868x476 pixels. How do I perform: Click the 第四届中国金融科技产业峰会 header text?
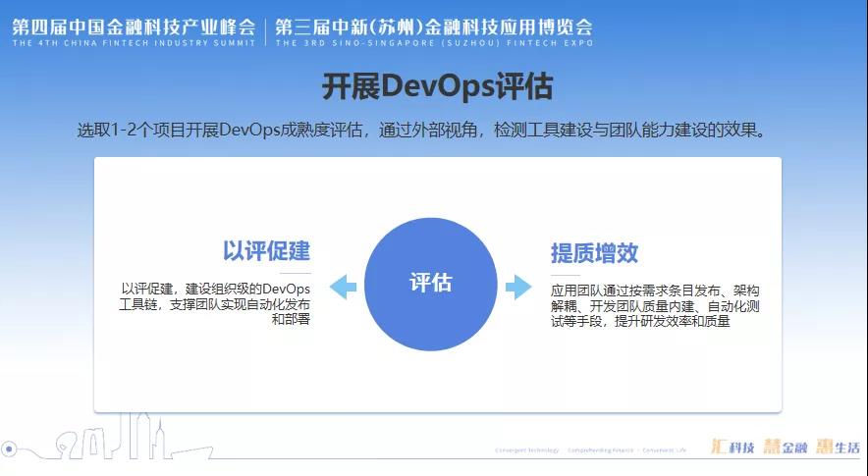134,26
